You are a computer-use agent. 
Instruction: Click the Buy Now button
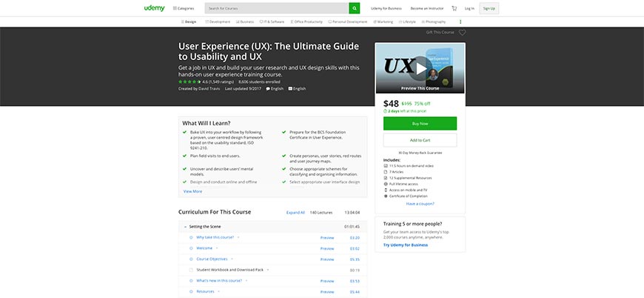pos(420,123)
